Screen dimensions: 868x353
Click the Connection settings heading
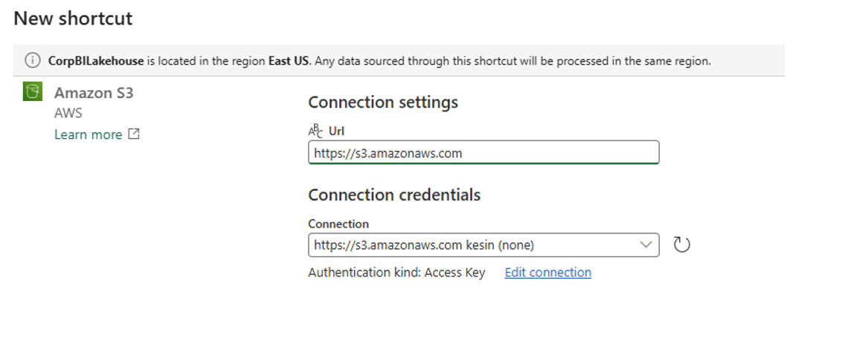[x=383, y=103]
